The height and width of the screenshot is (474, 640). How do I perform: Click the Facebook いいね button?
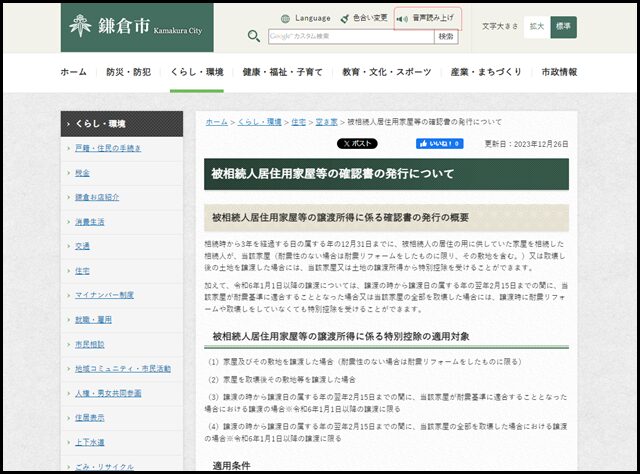[440, 144]
